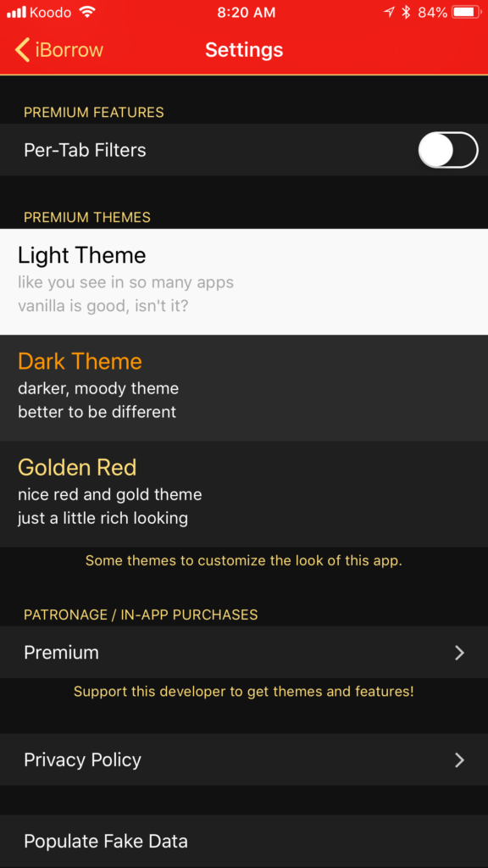Select the Light Theme option
The width and height of the screenshot is (488, 868).
tap(244, 281)
